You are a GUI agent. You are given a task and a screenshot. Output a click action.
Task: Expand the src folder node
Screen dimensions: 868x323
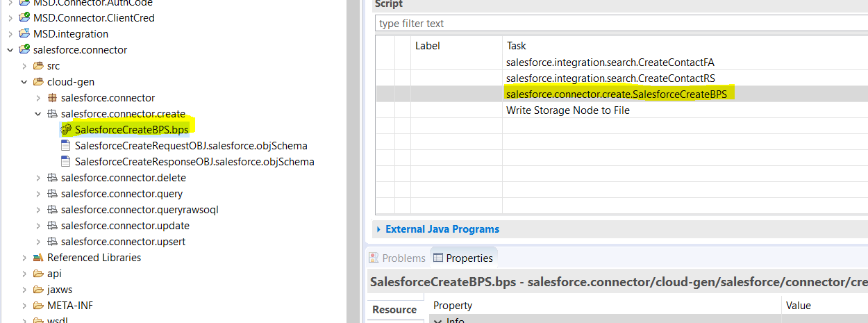[24, 65]
